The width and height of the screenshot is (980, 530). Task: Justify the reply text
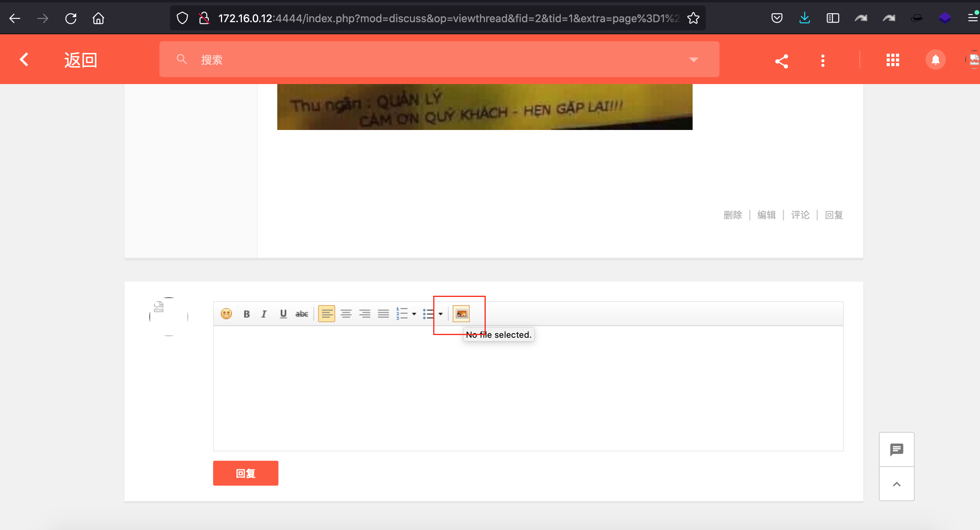click(383, 314)
